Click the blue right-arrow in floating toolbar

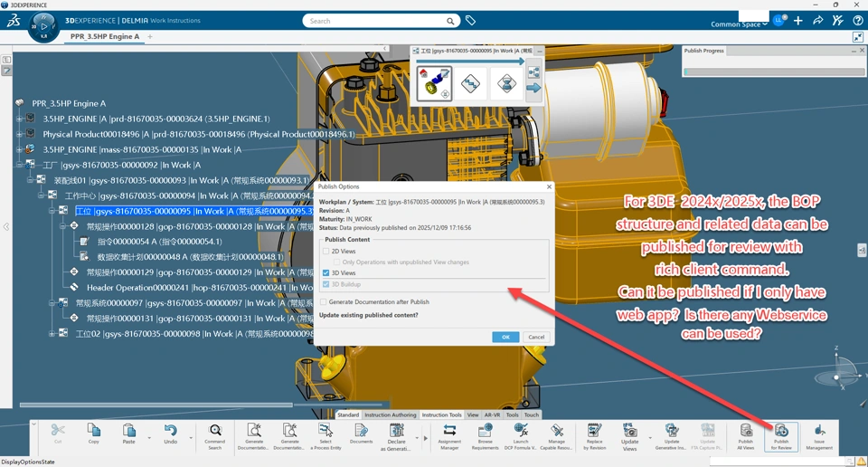533,88
